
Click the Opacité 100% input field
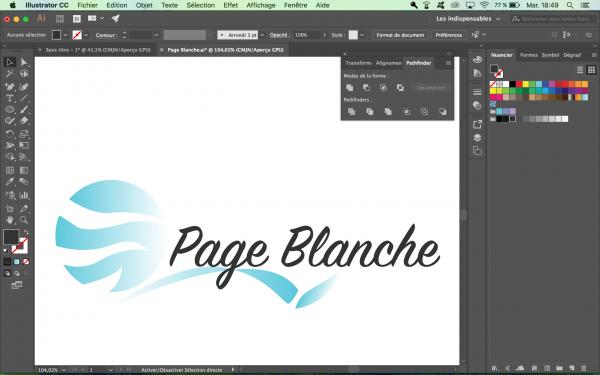[307, 35]
